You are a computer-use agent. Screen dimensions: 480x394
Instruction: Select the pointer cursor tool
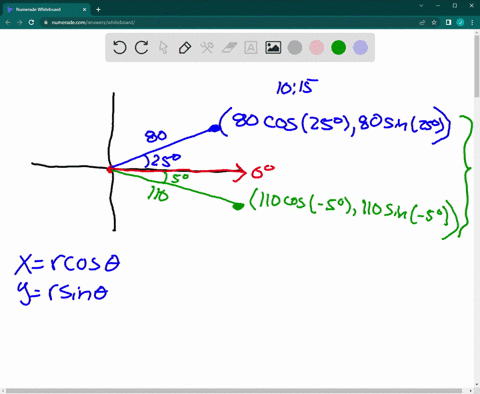coord(163,48)
